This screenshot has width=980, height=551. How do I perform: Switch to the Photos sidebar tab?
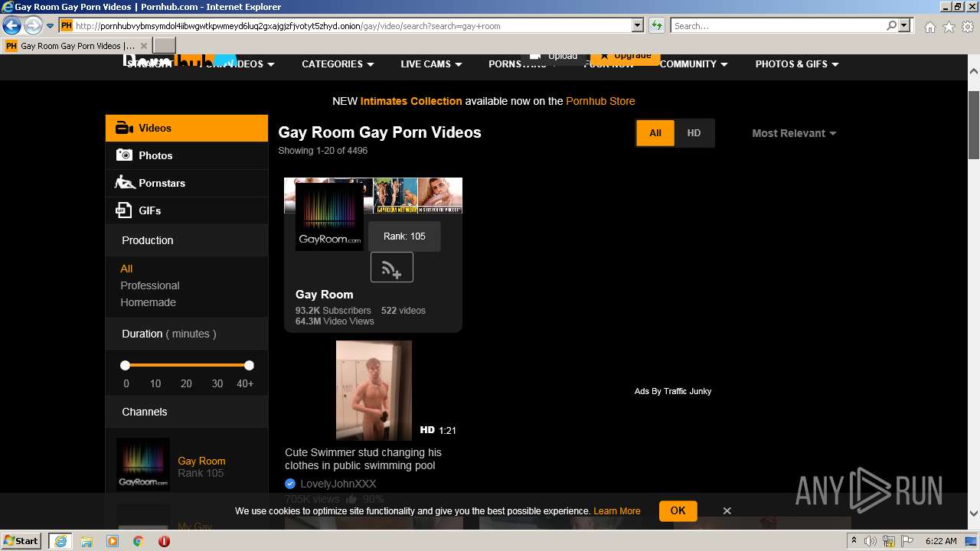pos(187,155)
